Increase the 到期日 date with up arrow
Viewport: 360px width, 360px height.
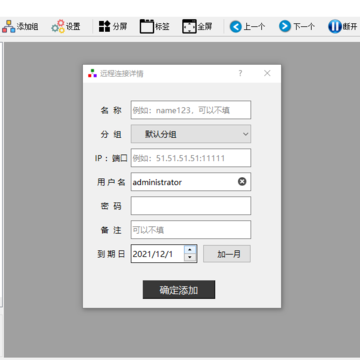190,249
